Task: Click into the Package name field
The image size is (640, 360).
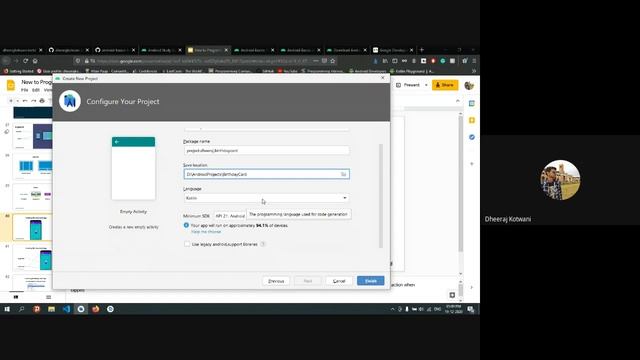Action: pos(266,151)
